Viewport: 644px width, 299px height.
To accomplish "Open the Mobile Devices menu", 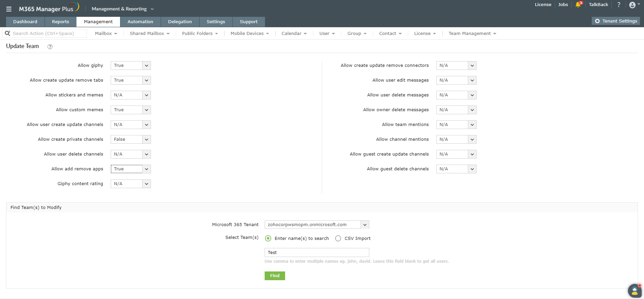I will pos(250,34).
